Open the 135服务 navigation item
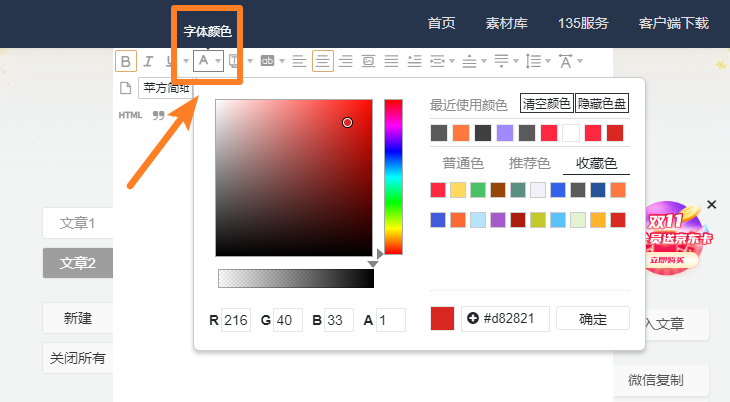The height and width of the screenshot is (402, 730). (583, 23)
